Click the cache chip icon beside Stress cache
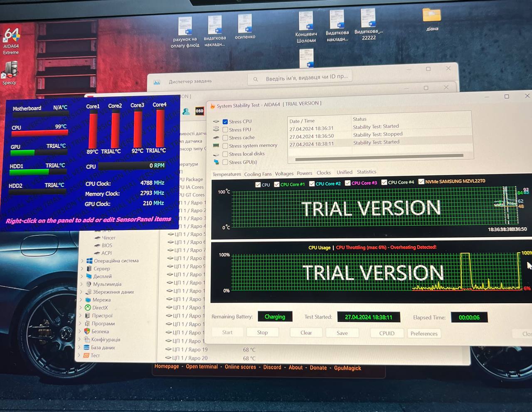532x412 pixels. (216, 137)
